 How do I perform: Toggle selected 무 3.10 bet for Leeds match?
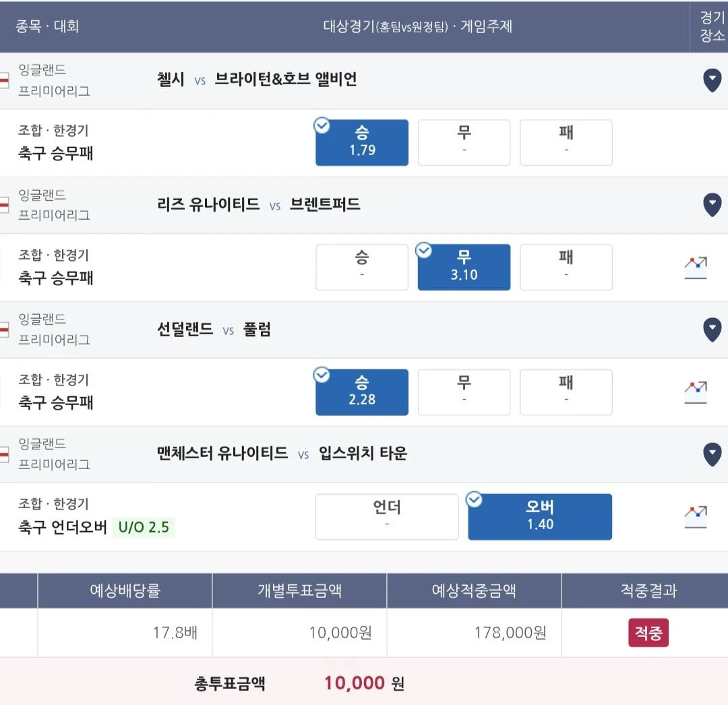click(x=464, y=268)
